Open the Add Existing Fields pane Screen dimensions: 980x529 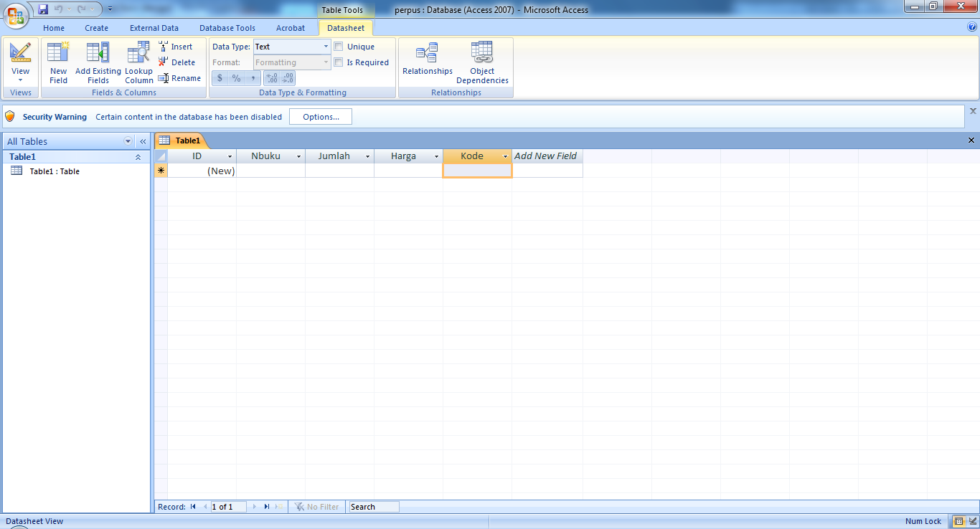tap(98, 61)
